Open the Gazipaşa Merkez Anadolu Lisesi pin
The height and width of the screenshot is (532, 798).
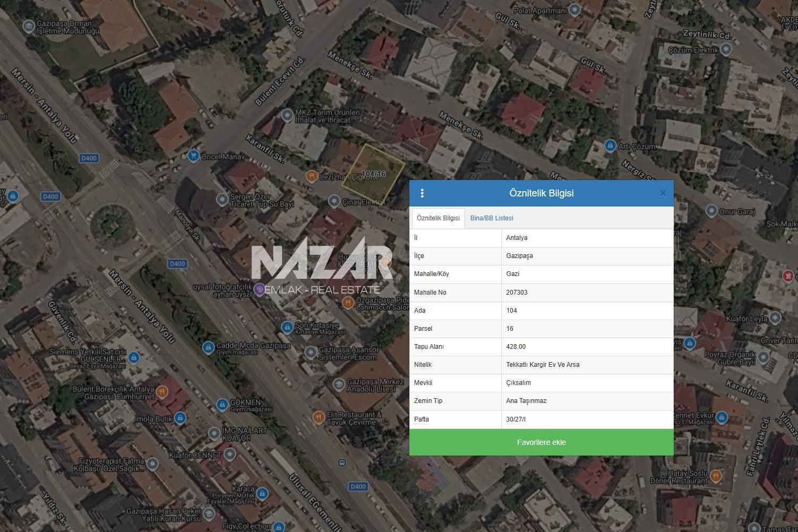click(339, 384)
